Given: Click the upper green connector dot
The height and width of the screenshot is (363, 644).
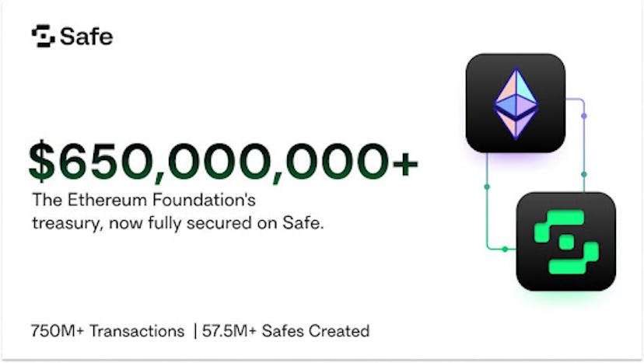Looking at the screenshot, I should [487, 187].
